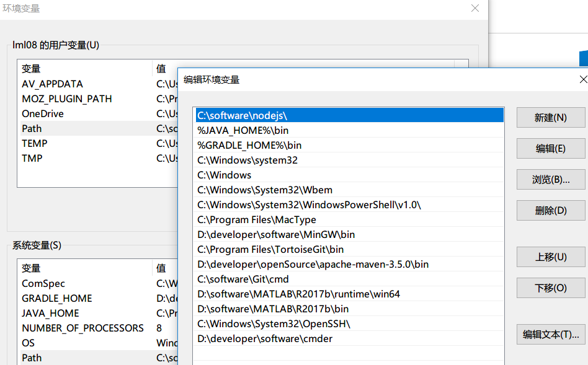588x365 pixels.
Task: Close the 编辑环境变量 dialog
Action: [x=582, y=79]
